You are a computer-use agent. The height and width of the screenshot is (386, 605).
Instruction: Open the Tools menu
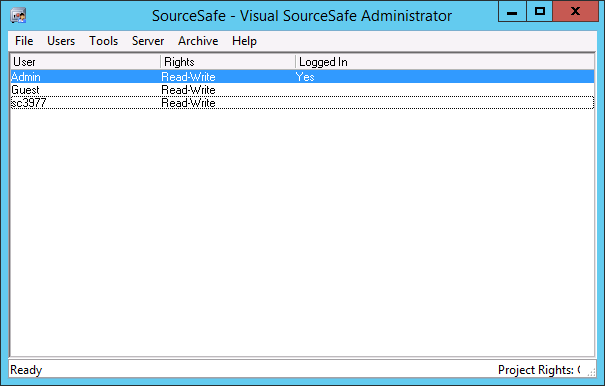click(x=103, y=41)
